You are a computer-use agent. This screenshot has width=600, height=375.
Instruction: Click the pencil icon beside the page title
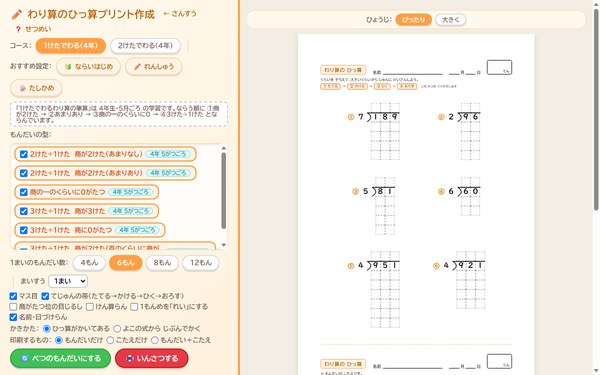[x=16, y=15]
